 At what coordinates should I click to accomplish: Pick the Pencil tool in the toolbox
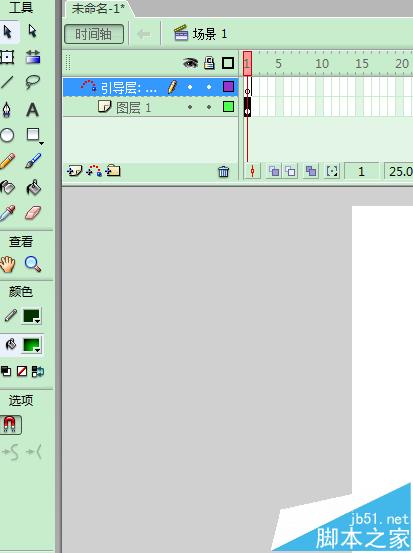tap(7, 161)
